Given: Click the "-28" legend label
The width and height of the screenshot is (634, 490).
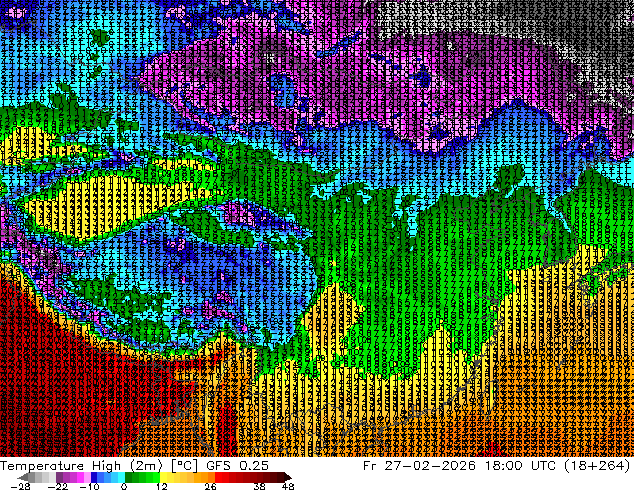Looking at the screenshot, I should click(x=20, y=486).
